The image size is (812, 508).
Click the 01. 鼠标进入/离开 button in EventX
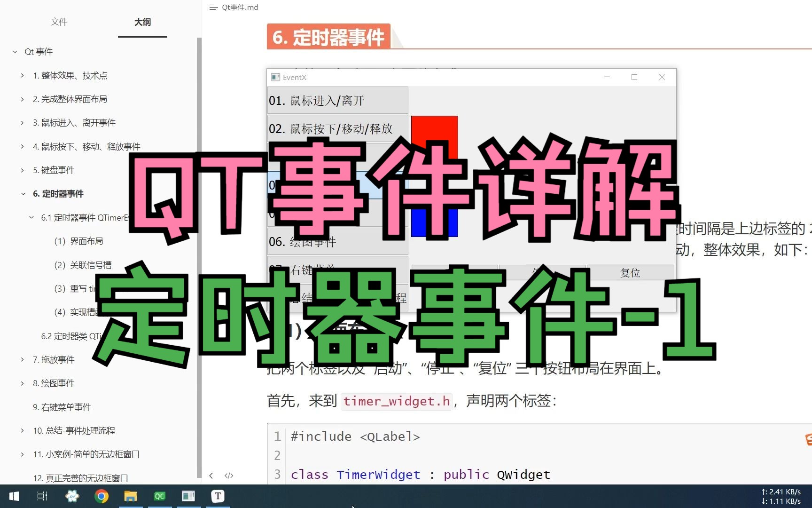(x=337, y=101)
